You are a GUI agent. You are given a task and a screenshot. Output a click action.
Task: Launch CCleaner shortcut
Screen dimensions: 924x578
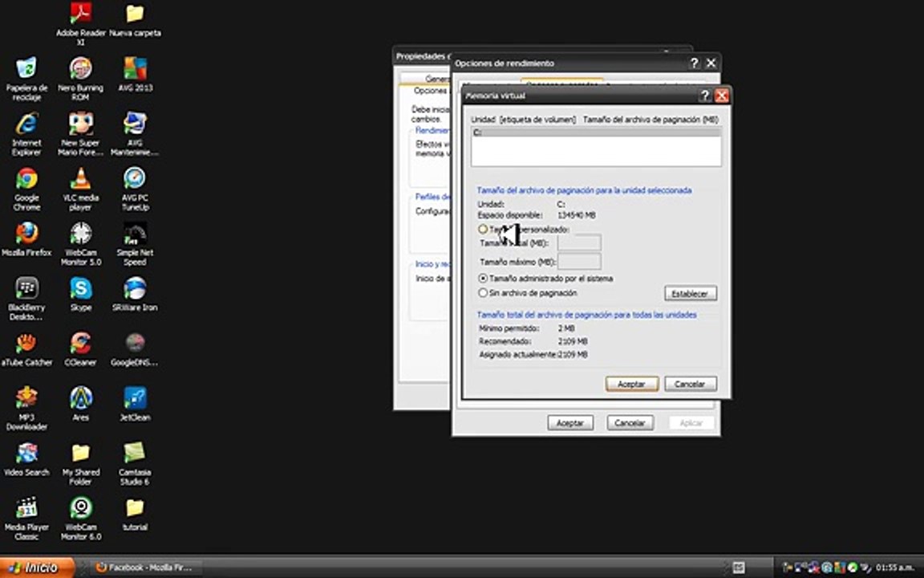pyautogui.click(x=81, y=342)
